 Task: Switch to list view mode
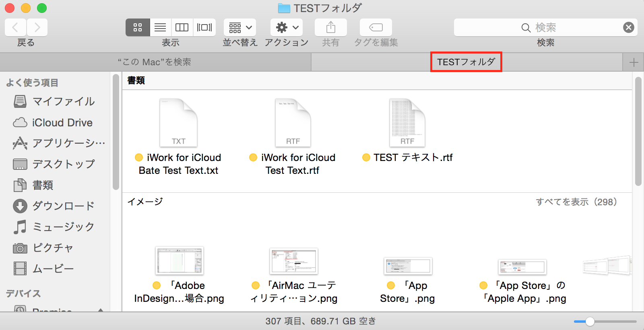(x=160, y=27)
